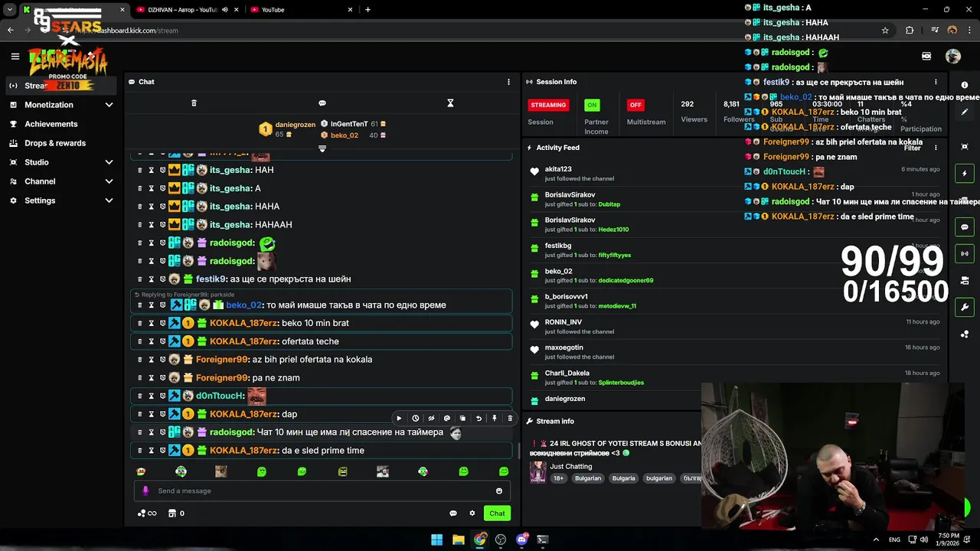Click the channel points infinity icon
The image size is (980, 551).
pyautogui.click(x=147, y=514)
